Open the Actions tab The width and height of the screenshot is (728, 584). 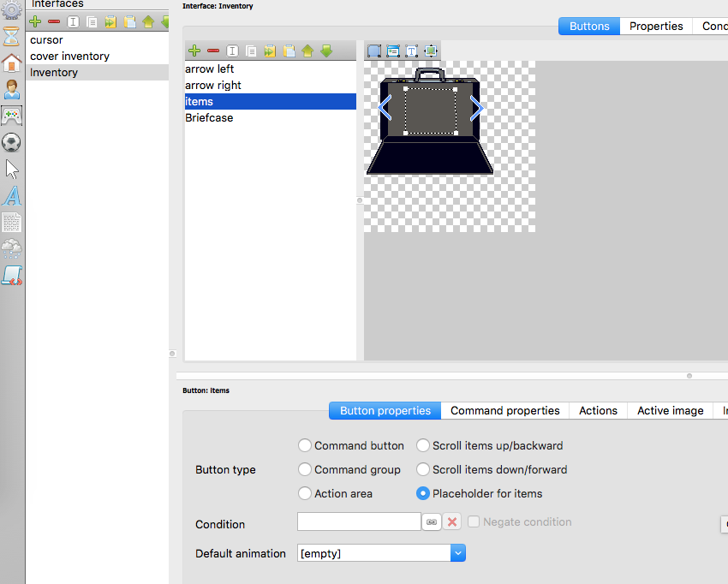pos(598,410)
